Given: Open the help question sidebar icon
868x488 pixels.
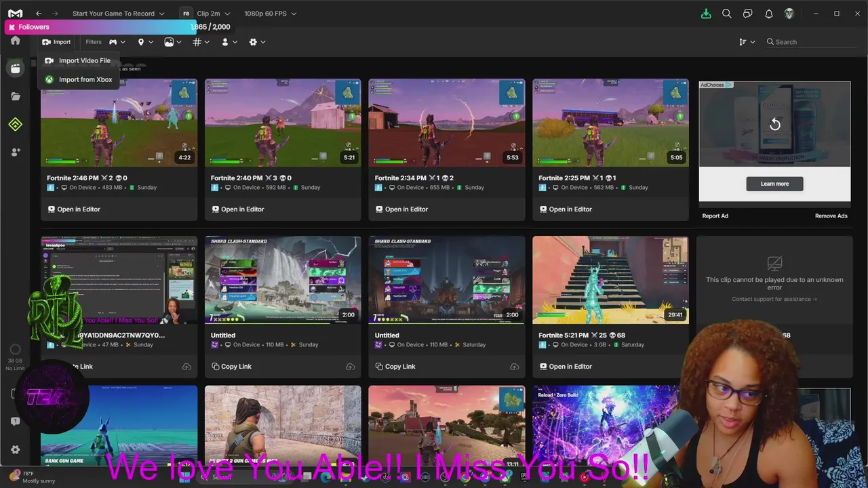Looking at the screenshot, I should point(15,422).
